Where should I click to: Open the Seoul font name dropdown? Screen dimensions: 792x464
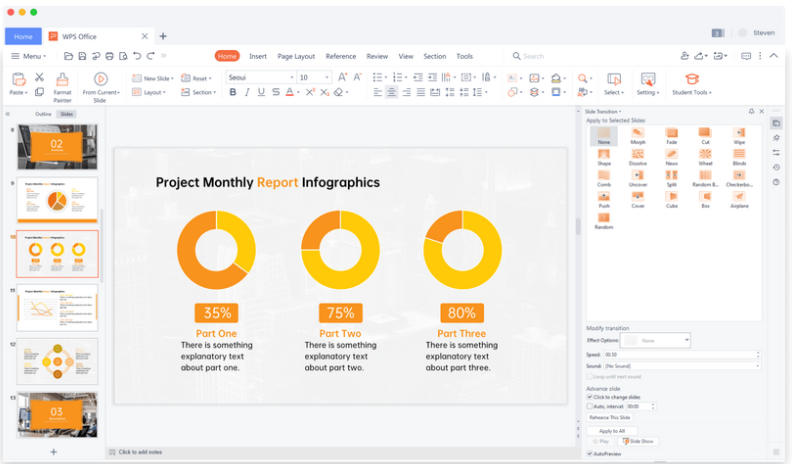click(x=292, y=77)
